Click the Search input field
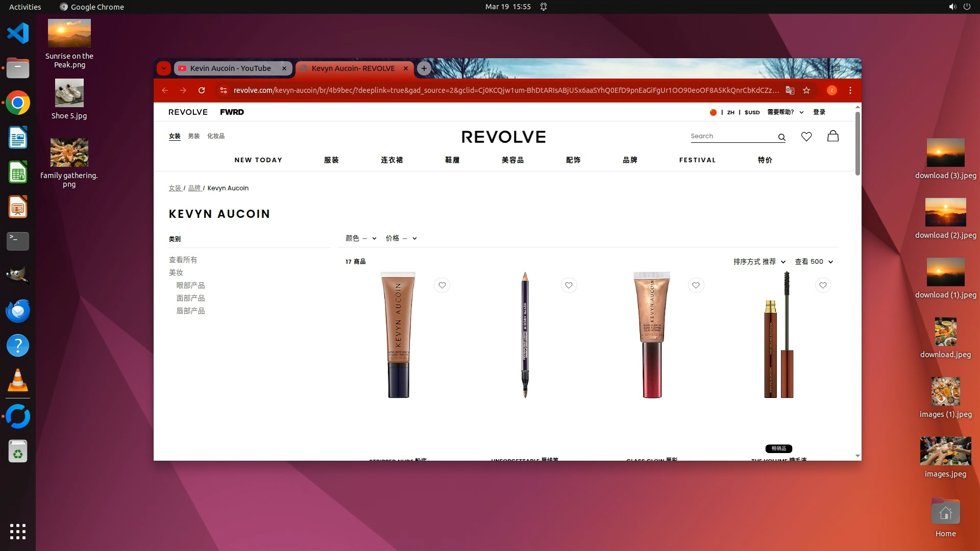This screenshot has height=551, width=980. [x=731, y=136]
